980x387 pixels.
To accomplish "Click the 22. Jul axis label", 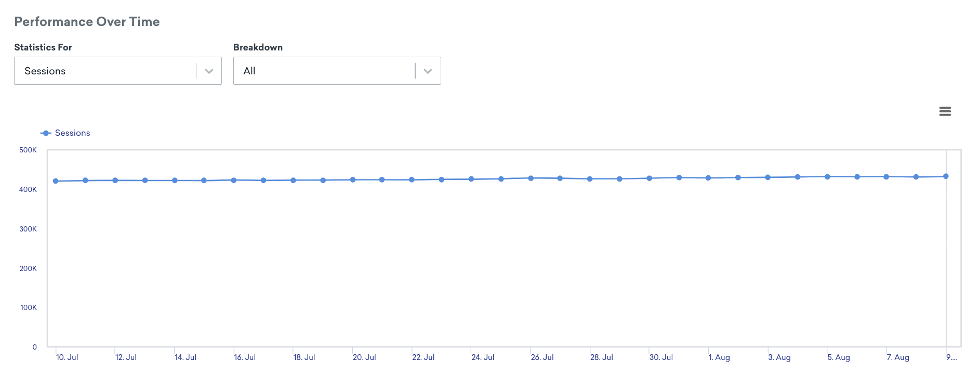I will 423,357.
